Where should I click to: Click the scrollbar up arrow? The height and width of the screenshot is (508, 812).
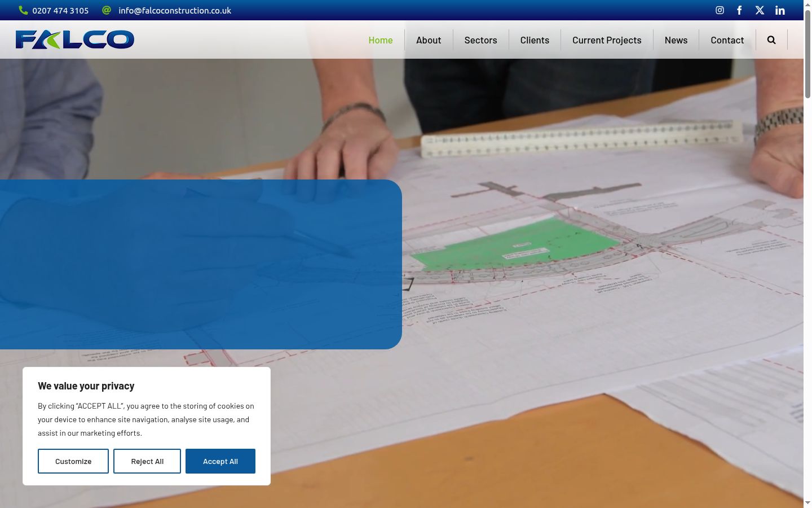807,5
